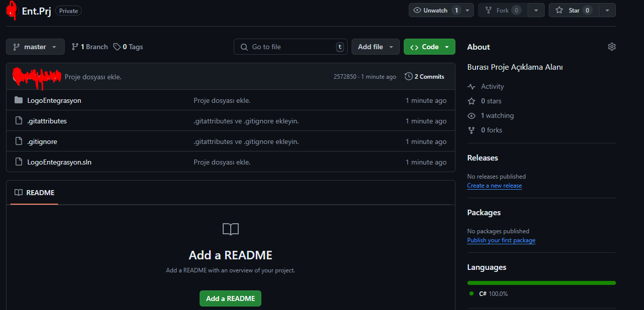Click the Packages heading
The image size is (644, 310).
(484, 212)
